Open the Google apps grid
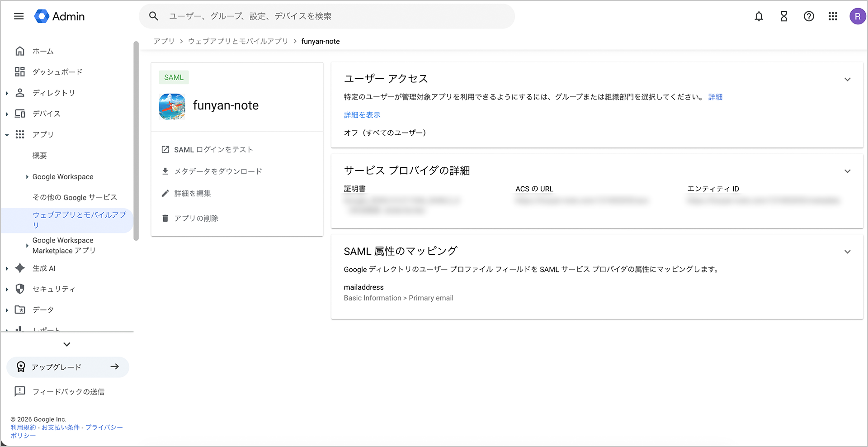The width and height of the screenshot is (868, 447). click(833, 16)
